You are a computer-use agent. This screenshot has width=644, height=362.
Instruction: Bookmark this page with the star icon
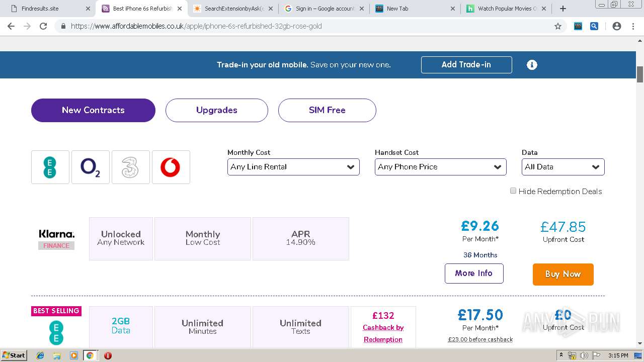(558, 26)
